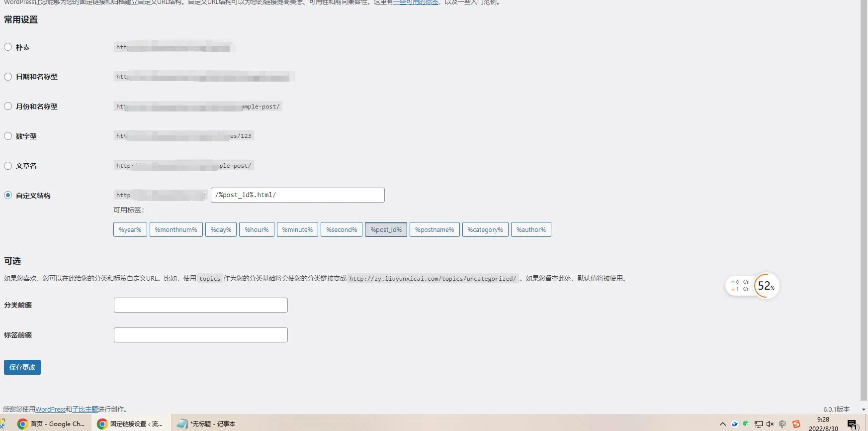Click the 可用标签 label
868x431 pixels.
(128, 210)
